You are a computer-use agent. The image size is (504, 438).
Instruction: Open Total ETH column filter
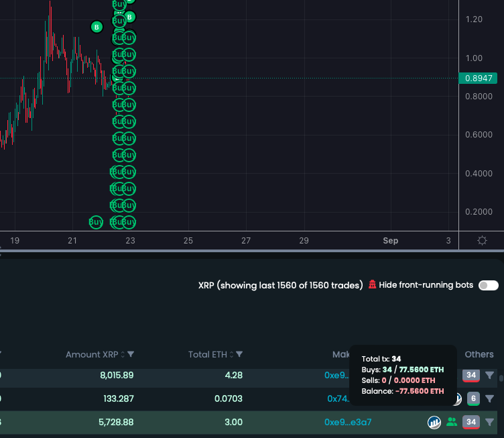pyautogui.click(x=239, y=354)
